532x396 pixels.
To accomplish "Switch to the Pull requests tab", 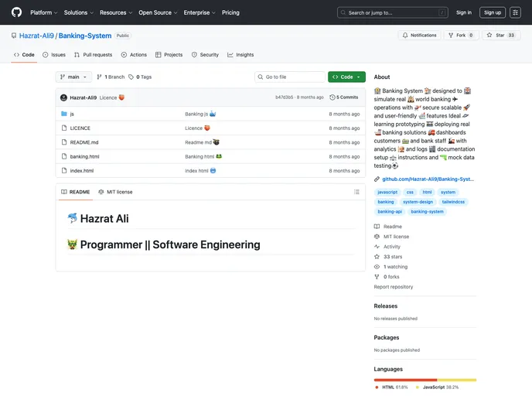I will pyautogui.click(x=93, y=55).
